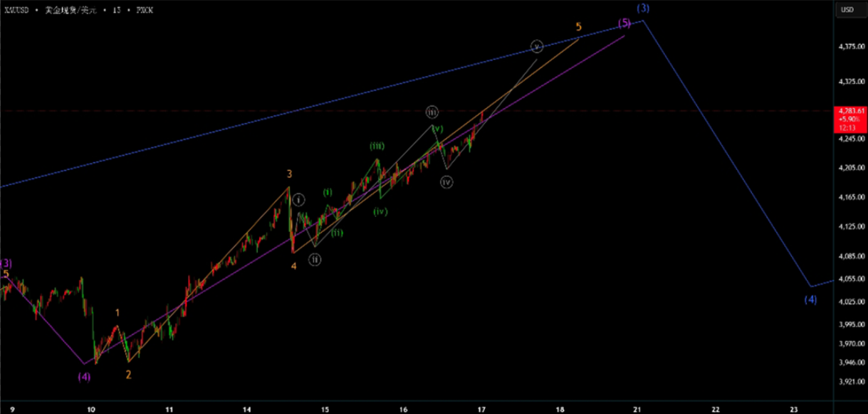Click the XAUUSD symbol title
Viewport: 868px width, 414px height.
tap(17, 11)
